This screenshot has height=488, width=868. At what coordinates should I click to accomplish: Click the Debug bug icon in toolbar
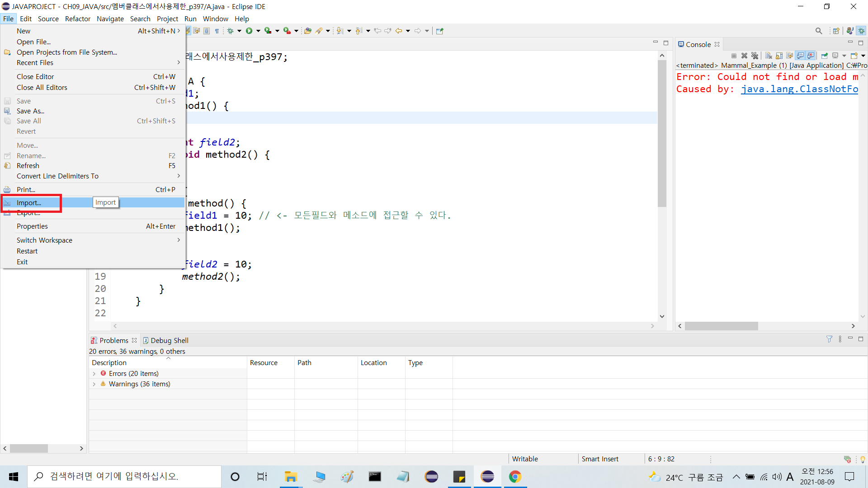tap(231, 31)
